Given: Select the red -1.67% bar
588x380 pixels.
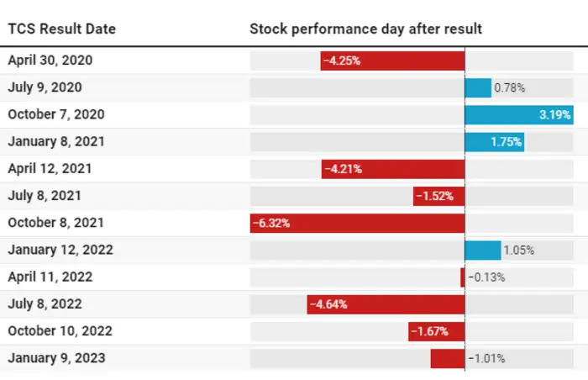Looking at the screenshot, I should [x=437, y=331].
